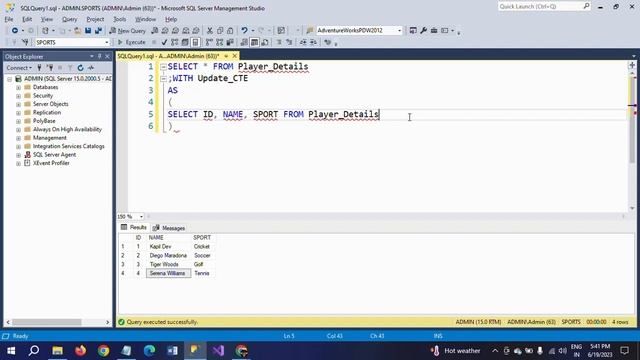This screenshot has width=640, height=360.
Task: Click the Navigate Backward arrow icon
Action: point(15,31)
